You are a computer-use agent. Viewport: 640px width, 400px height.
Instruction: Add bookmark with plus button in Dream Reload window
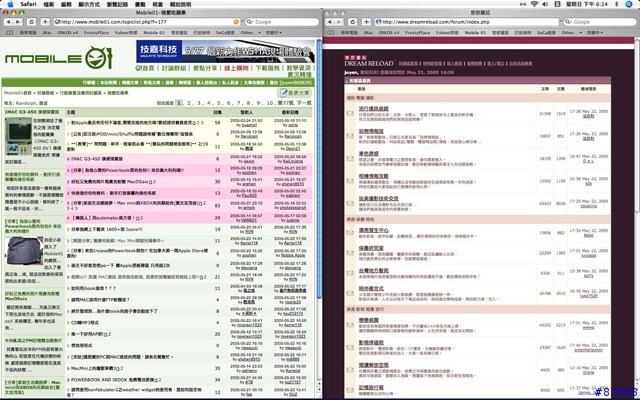pos(366,22)
